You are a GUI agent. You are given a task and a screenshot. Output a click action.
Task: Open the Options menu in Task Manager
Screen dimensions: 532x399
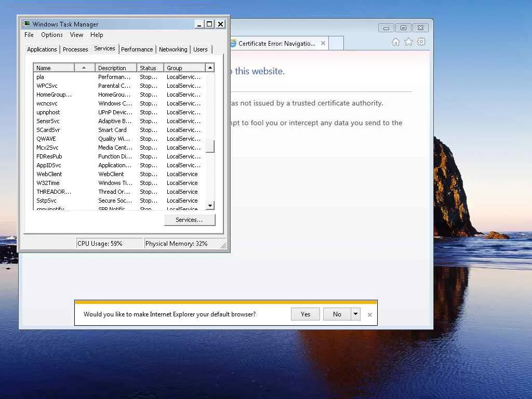[x=51, y=35]
